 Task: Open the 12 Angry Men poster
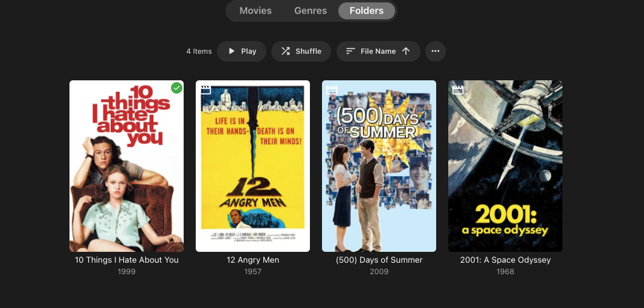pos(253,166)
